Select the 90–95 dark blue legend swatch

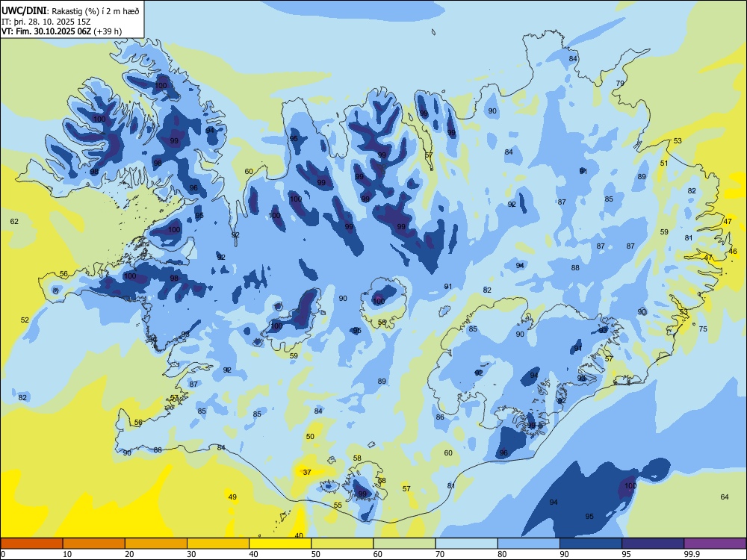591,544
